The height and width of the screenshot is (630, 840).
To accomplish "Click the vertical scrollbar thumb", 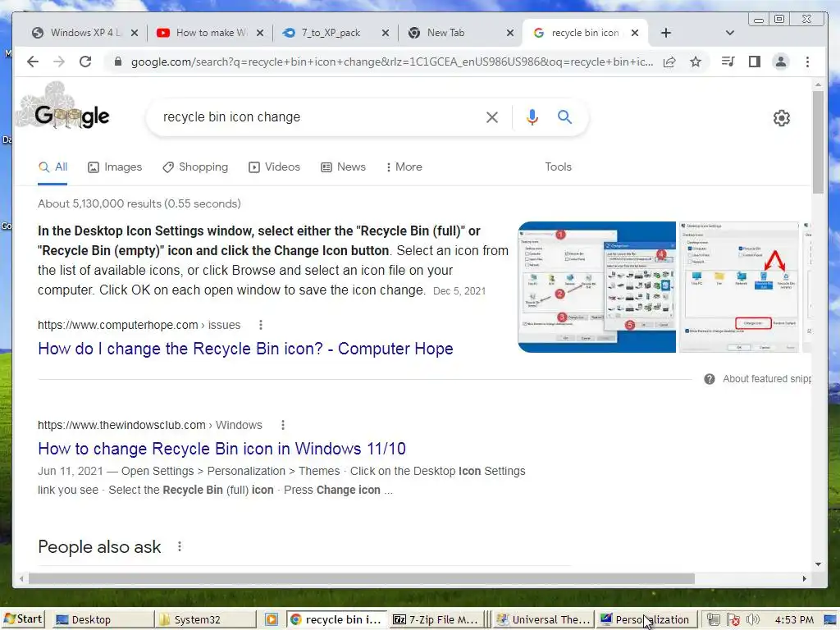I will coord(818,142).
